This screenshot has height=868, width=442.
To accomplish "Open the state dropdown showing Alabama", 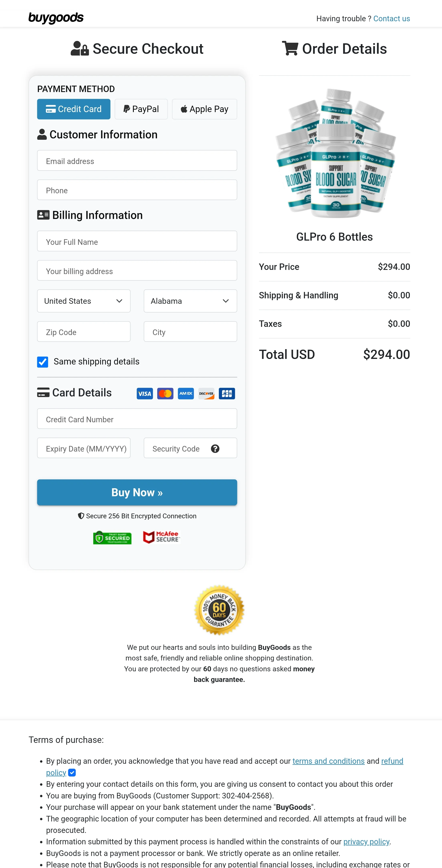I will click(x=190, y=301).
